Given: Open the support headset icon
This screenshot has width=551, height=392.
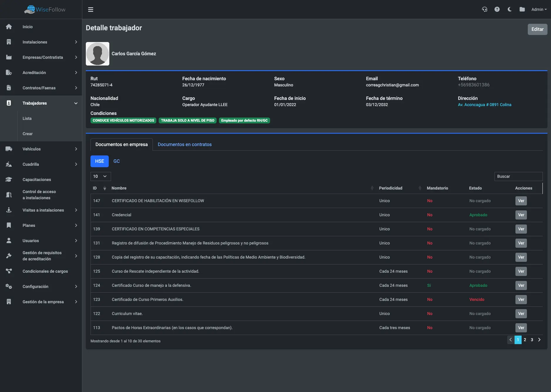Looking at the screenshot, I should click(x=485, y=9).
